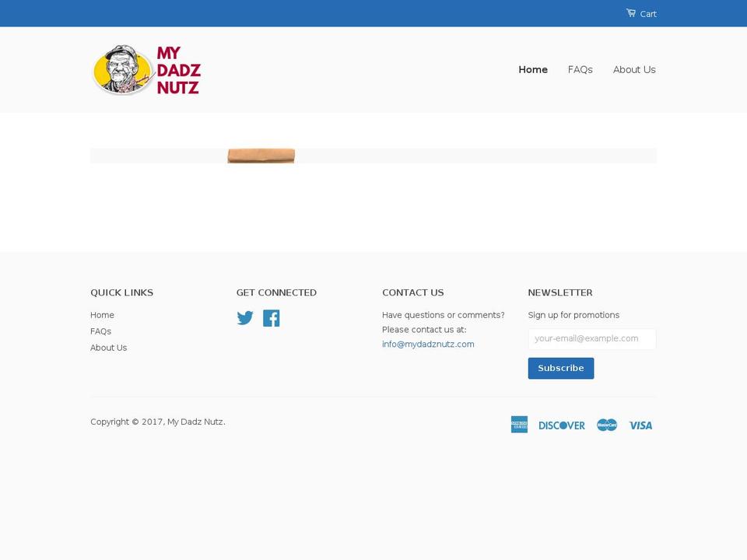The width and height of the screenshot is (747, 560).
Task: Open the Facebook page via its icon
Action: pos(272,317)
